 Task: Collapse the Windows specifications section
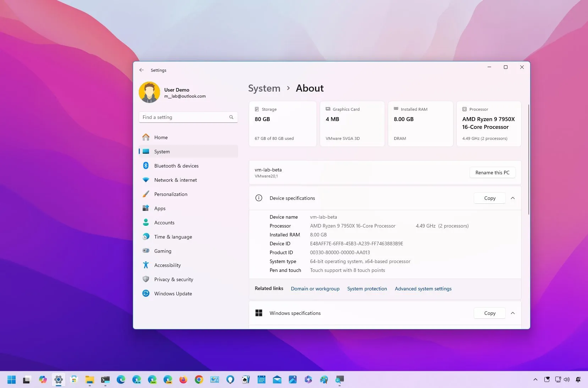[513, 313]
